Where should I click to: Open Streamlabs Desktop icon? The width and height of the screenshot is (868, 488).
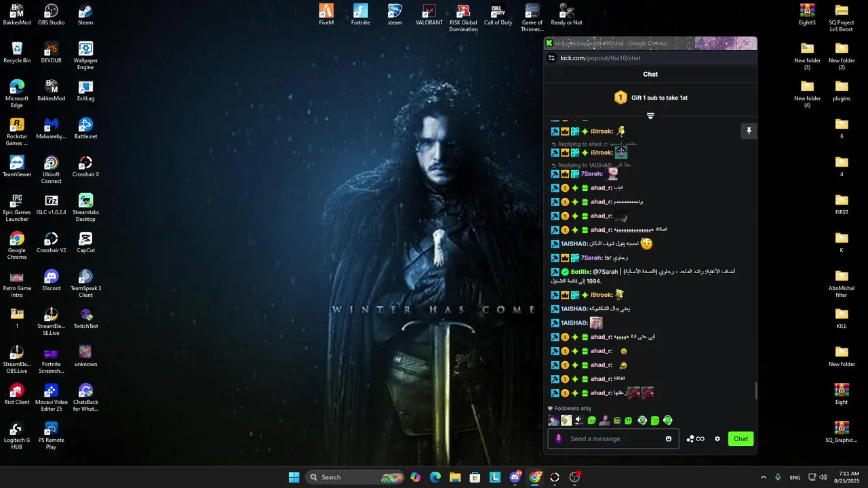pyautogui.click(x=85, y=207)
